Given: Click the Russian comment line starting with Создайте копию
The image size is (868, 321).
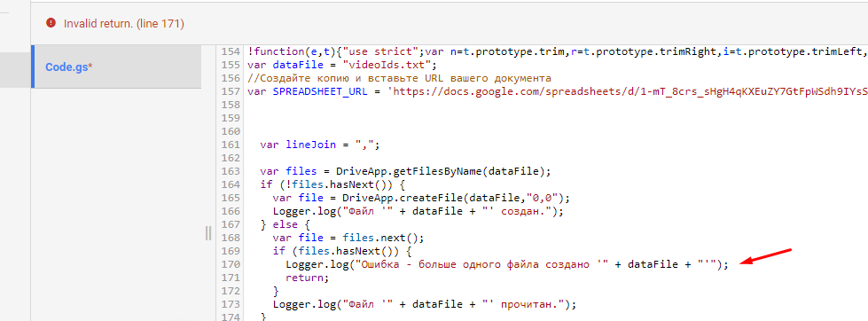Looking at the screenshot, I should point(399,78).
